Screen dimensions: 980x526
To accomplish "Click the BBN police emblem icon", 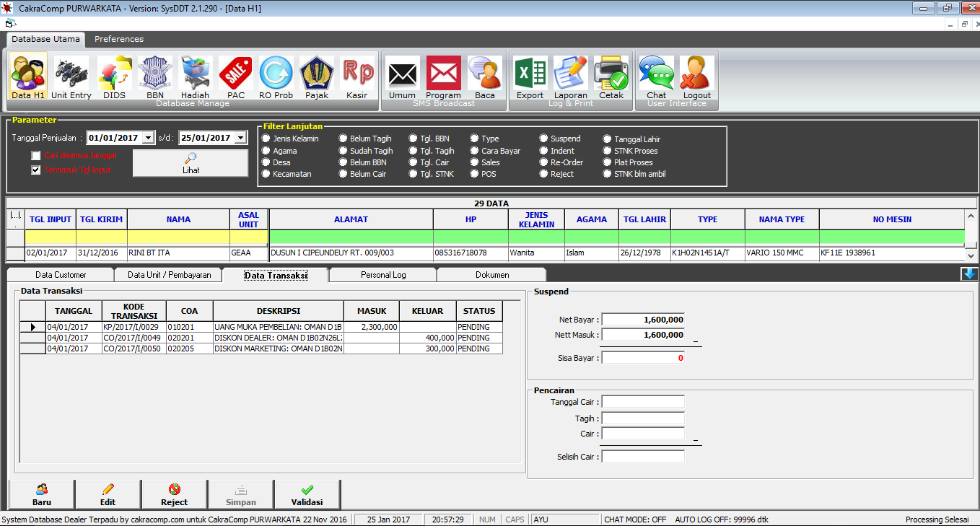I will click(154, 75).
